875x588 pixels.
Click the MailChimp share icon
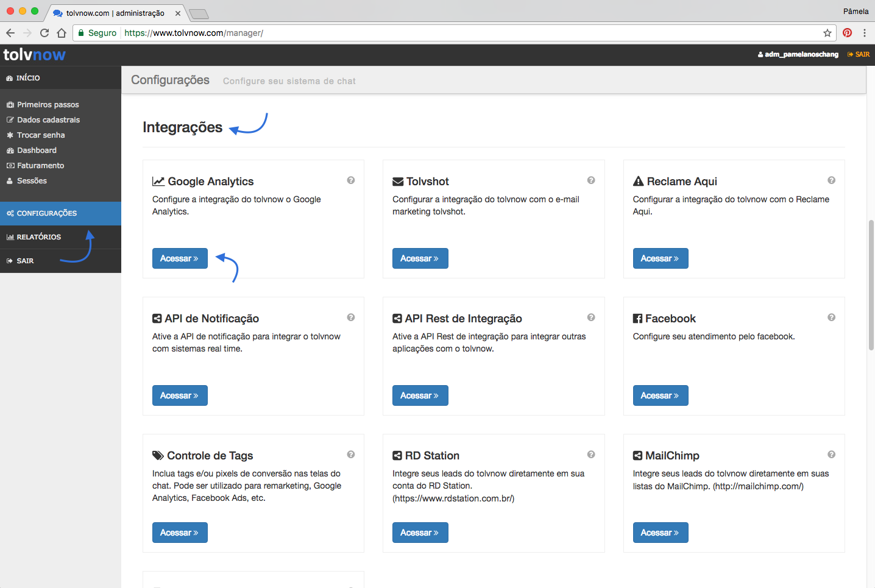click(637, 456)
